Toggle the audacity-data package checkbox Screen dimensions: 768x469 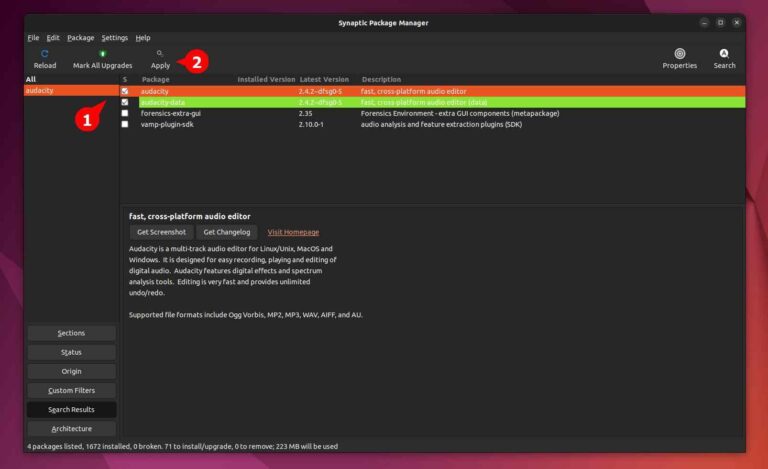(x=125, y=102)
